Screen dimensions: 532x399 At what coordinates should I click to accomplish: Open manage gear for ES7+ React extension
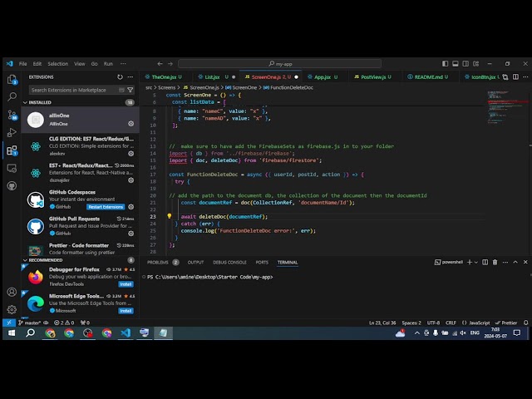coord(131,180)
